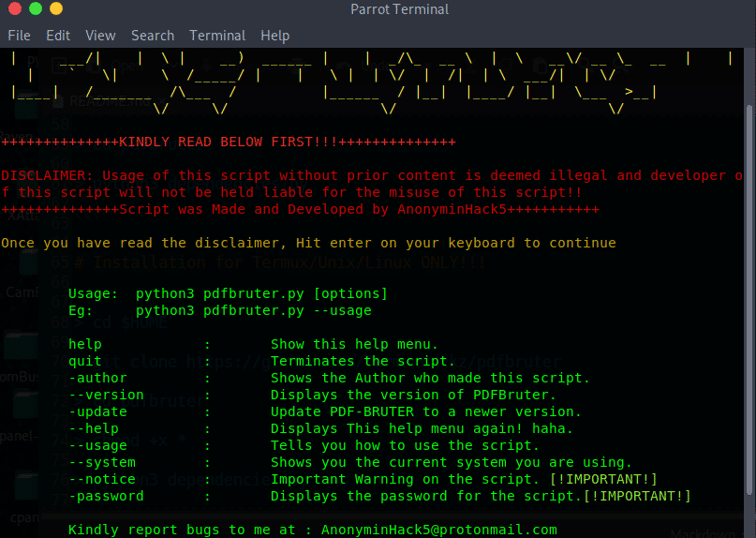Click 'Terminates the script.' description
Viewport: 756px width, 538px height.
(363, 362)
